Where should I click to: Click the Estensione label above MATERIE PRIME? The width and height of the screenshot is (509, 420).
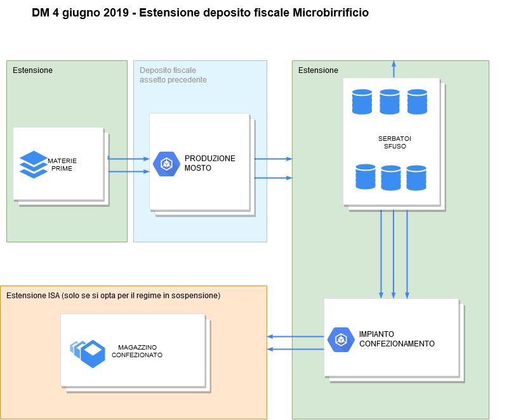tap(32, 70)
